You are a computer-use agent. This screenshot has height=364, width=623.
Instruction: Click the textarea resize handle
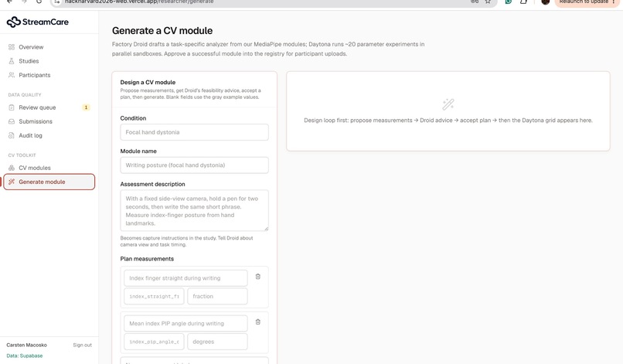pos(266,228)
